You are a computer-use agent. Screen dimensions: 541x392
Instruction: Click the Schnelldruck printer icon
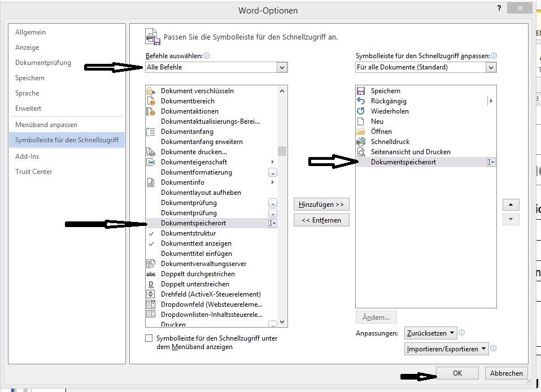[361, 141]
